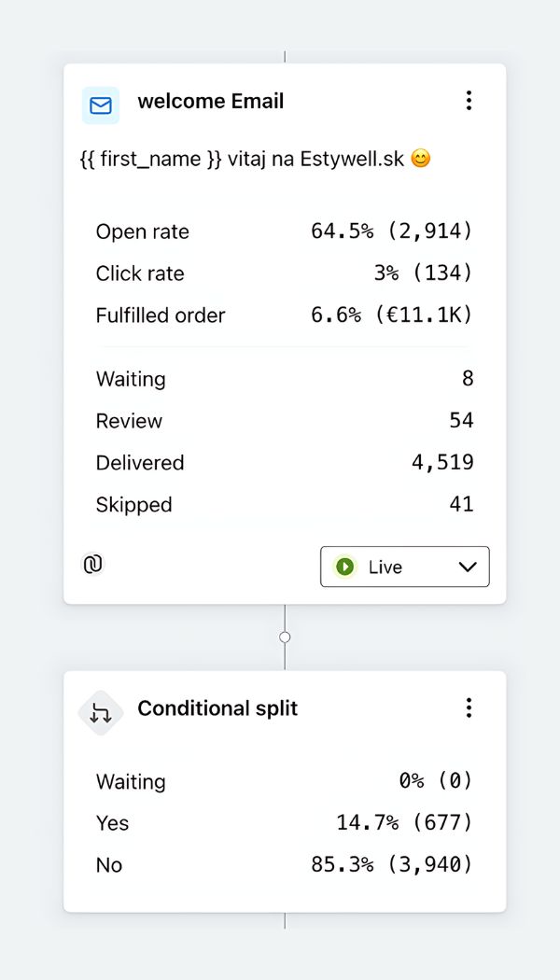Click the envelope icon on welcome Email card
Image resolution: width=560 pixels, height=980 pixels.
coord(101,105)
